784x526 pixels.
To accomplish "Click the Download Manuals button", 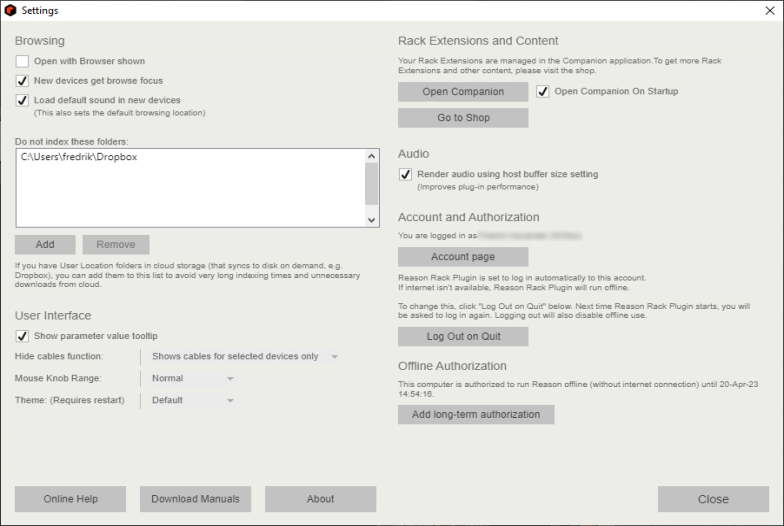I will pos(196,499).
